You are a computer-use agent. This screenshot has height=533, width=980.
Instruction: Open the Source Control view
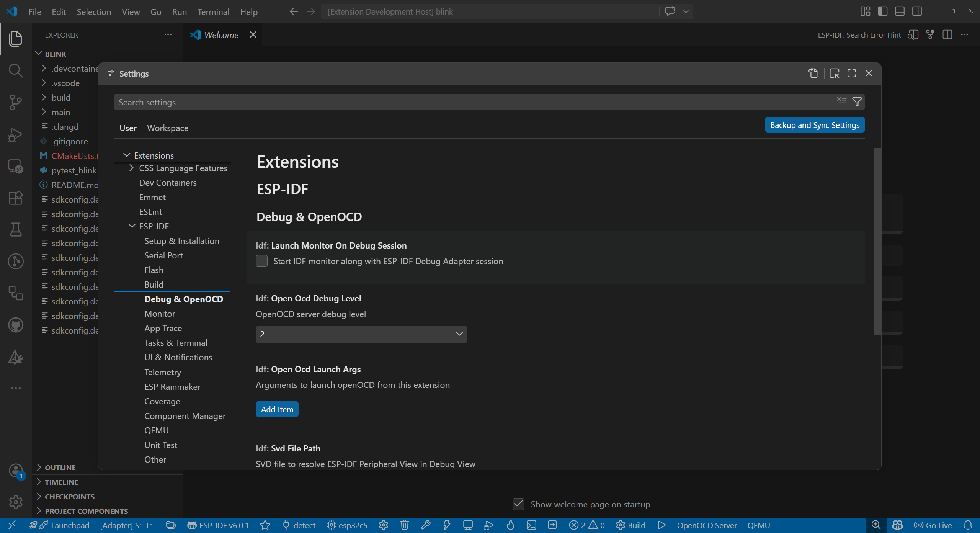(x=15, y=102)
